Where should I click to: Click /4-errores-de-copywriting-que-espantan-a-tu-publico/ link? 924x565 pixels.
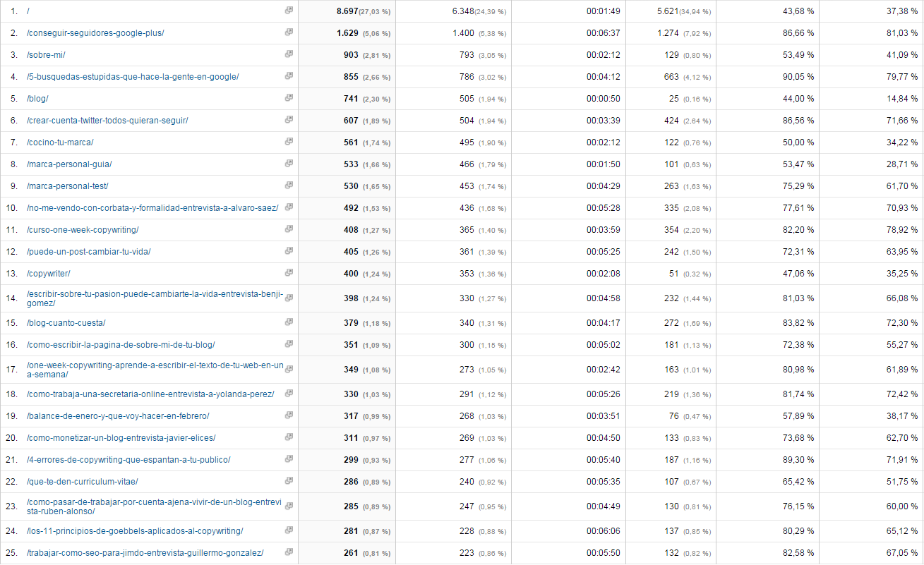(x=128, y=460)
